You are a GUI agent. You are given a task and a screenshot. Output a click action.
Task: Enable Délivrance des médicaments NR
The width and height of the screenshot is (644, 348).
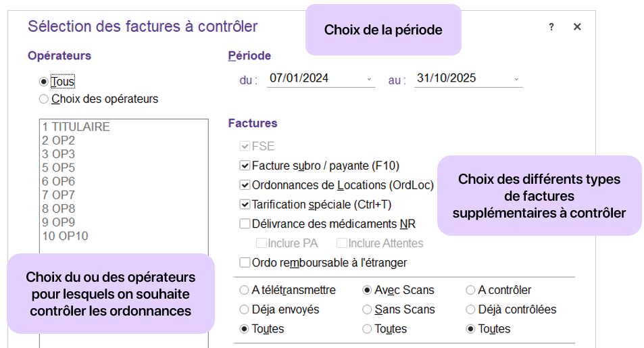pos(245,224)
